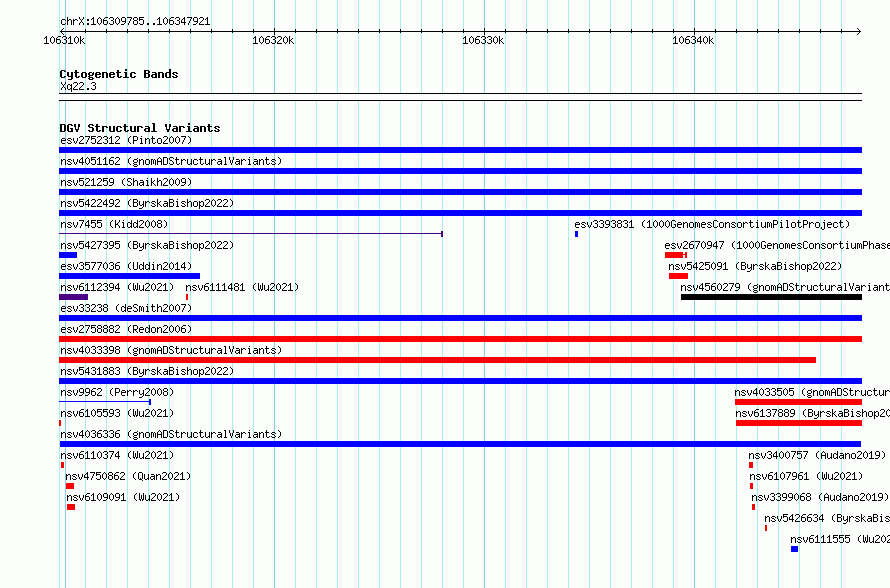890x588 pixels.
Task: Open nsv9962 (Perry2008) label
Action: click(x=117, y=392)
